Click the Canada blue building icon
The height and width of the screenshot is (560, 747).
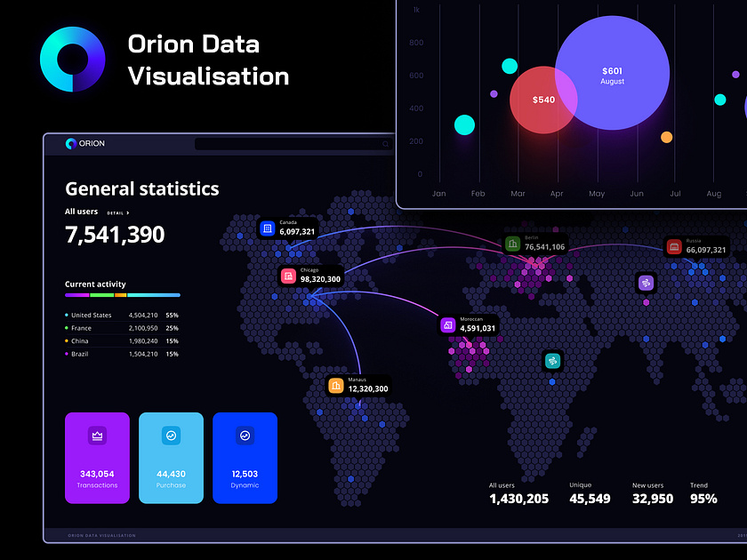point(268,228)
